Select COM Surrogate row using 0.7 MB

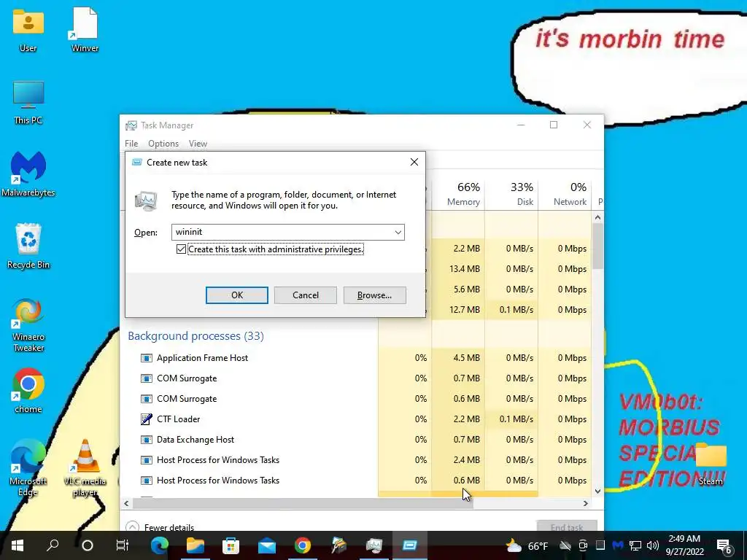click(356, 378)
